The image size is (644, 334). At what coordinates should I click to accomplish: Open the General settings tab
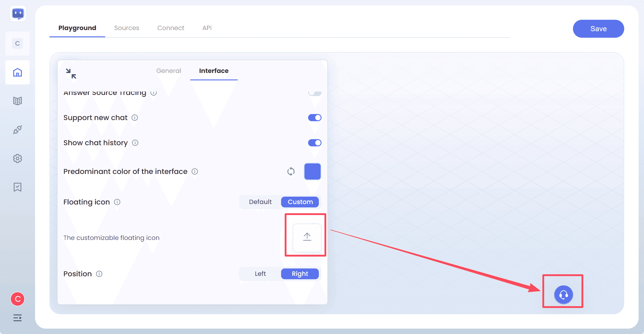tap(168, 71)
